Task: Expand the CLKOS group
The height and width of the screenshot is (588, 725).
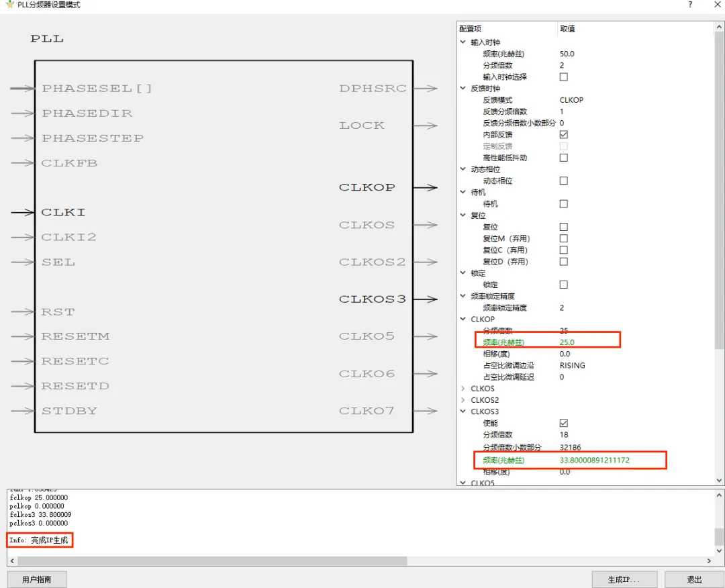Action: tap(463, 388)
